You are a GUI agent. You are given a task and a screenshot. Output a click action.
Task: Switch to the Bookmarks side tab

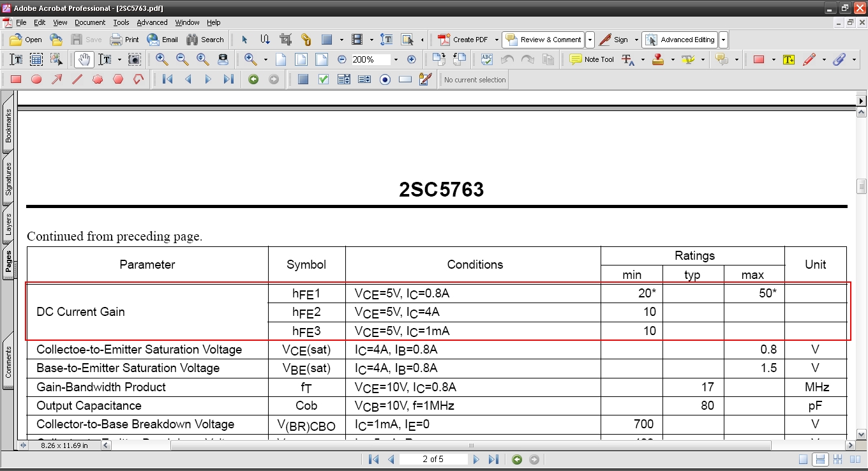[x=8, y=125]
